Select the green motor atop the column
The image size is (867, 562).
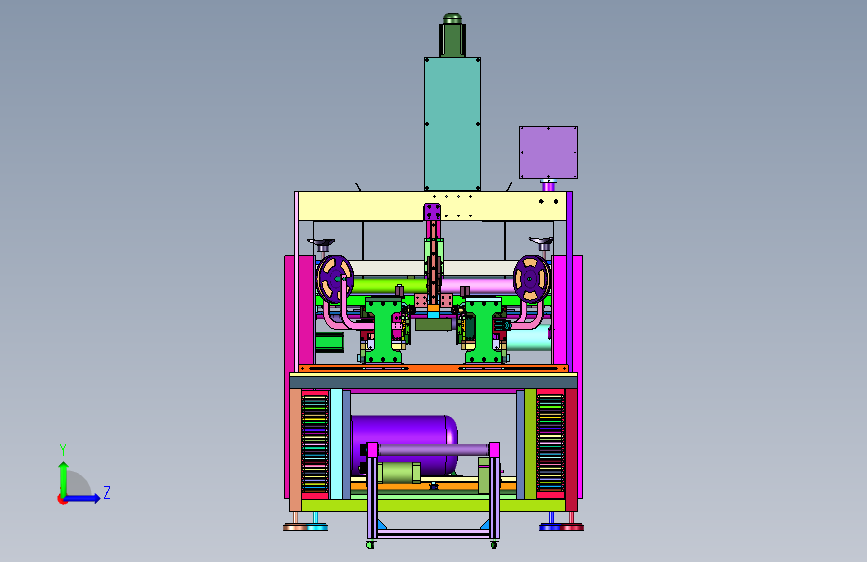[452, 35]
